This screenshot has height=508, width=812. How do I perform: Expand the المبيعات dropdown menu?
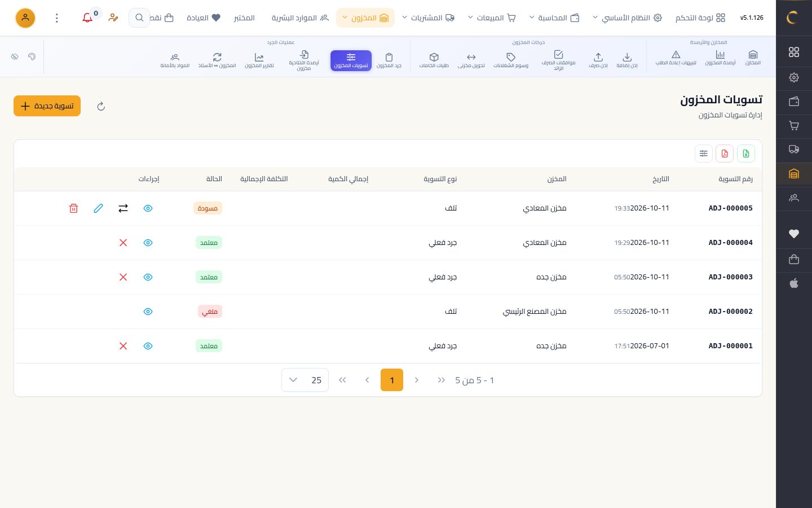pyautogui.click(x=492, y=18)
